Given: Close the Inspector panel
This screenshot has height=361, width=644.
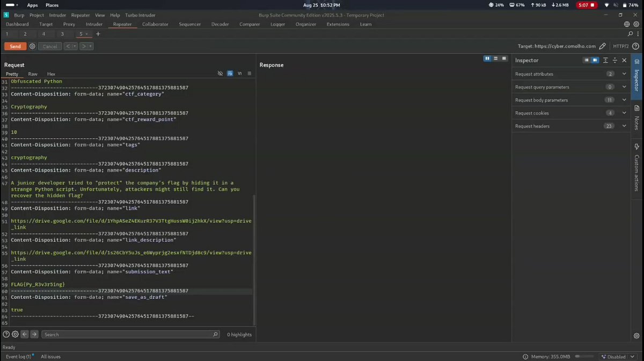Looking at the screenshot, I should [624, 61].
